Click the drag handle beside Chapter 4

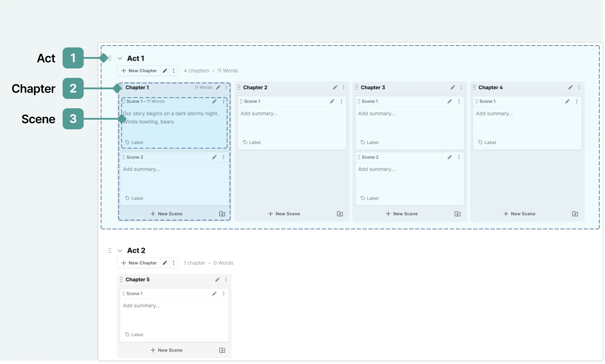pyautogui.click(x=474, y=87)
